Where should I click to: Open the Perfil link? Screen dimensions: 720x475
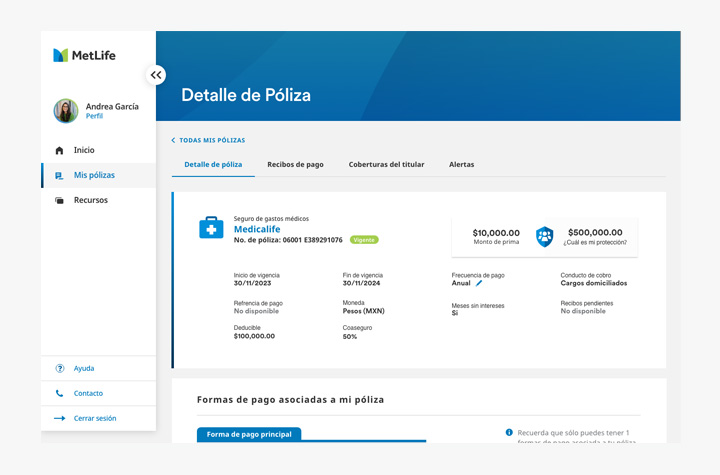[x=94, y=116]
